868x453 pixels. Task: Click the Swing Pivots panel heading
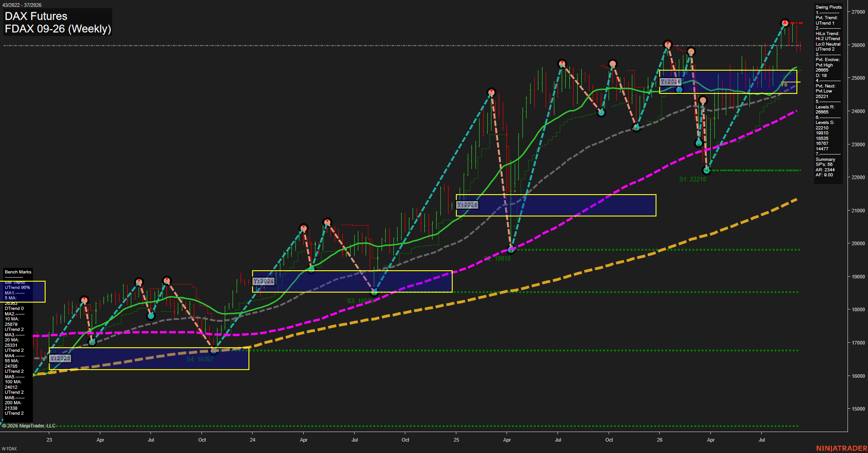[x=828, y=7]
